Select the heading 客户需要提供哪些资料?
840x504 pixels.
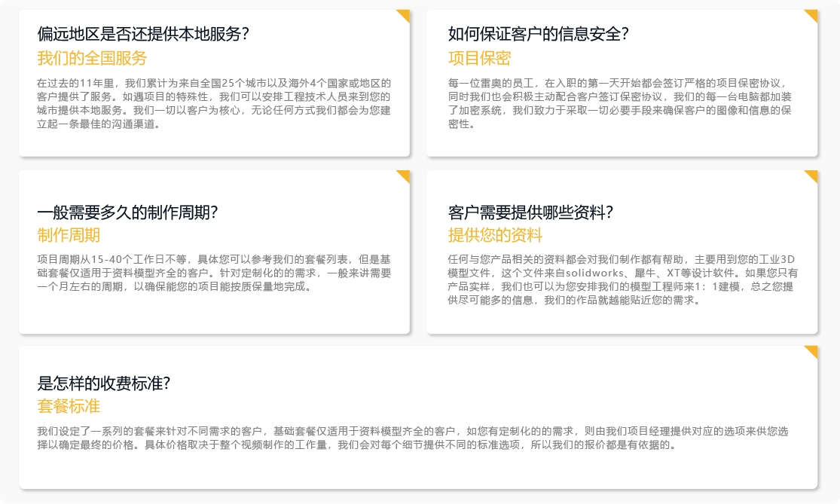coord(530,212)
